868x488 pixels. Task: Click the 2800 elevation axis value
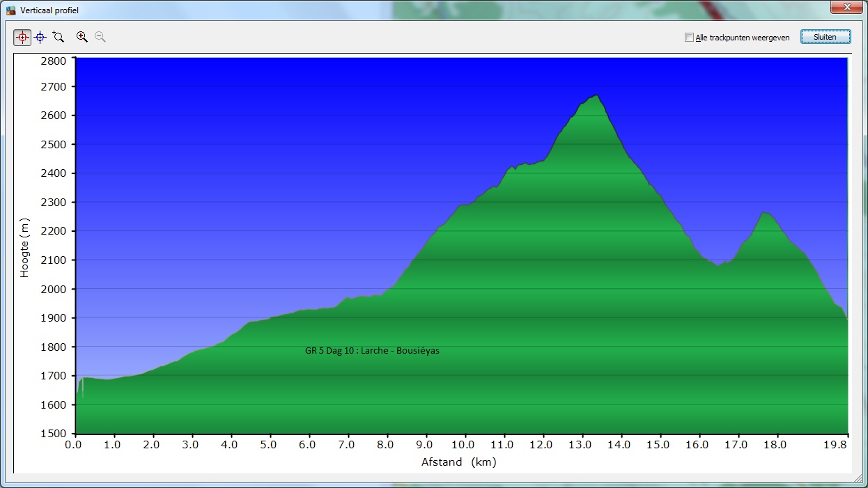(54, 61)
